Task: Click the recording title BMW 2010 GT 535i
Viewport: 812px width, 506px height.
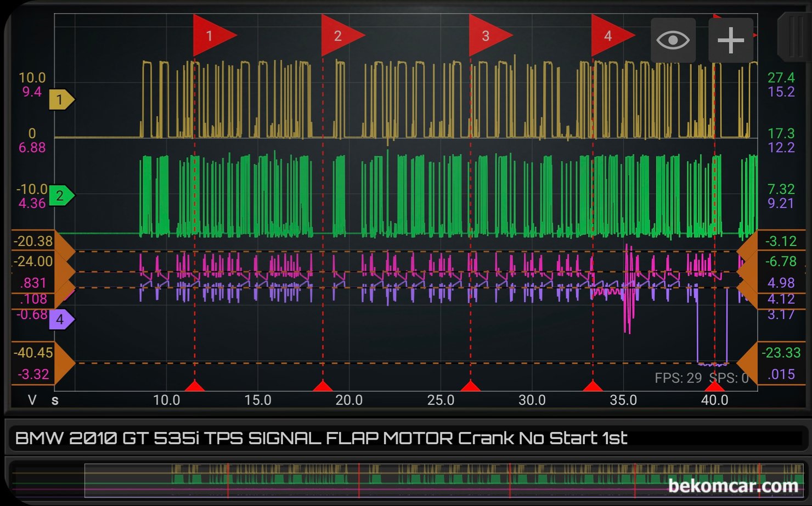Action: pyautogui.click(x=321, y=438)
